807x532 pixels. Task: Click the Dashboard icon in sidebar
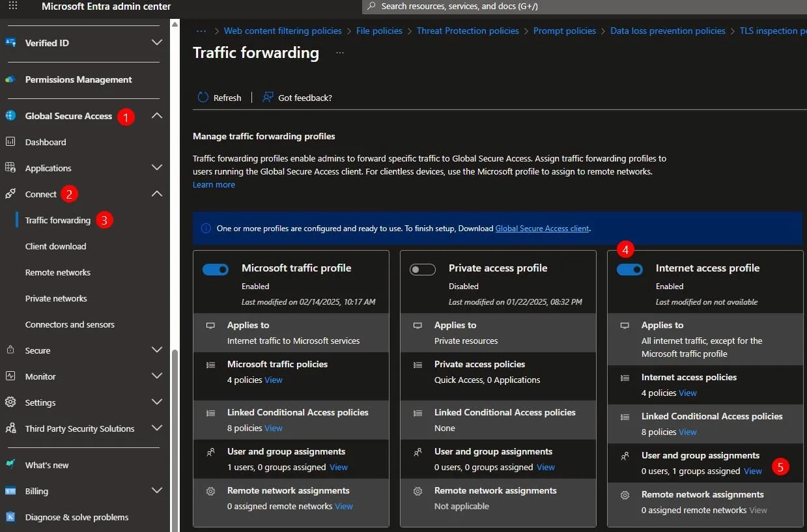pos(10,142)
